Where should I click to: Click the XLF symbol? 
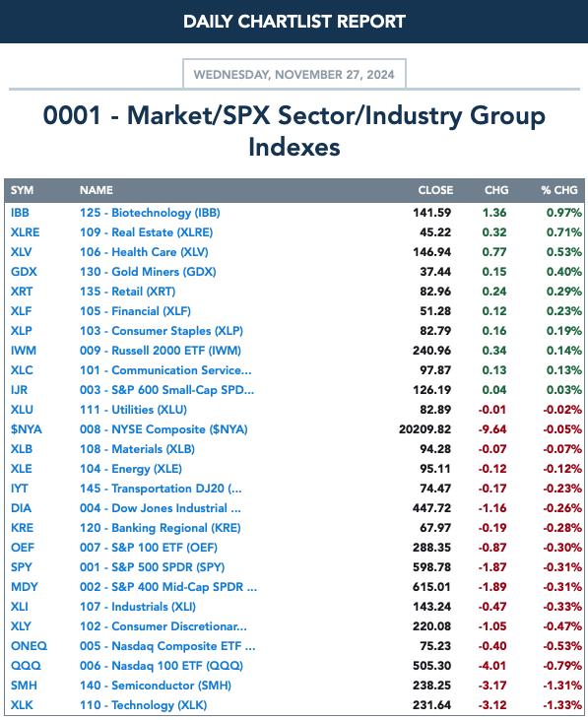[x=21, y=311]
